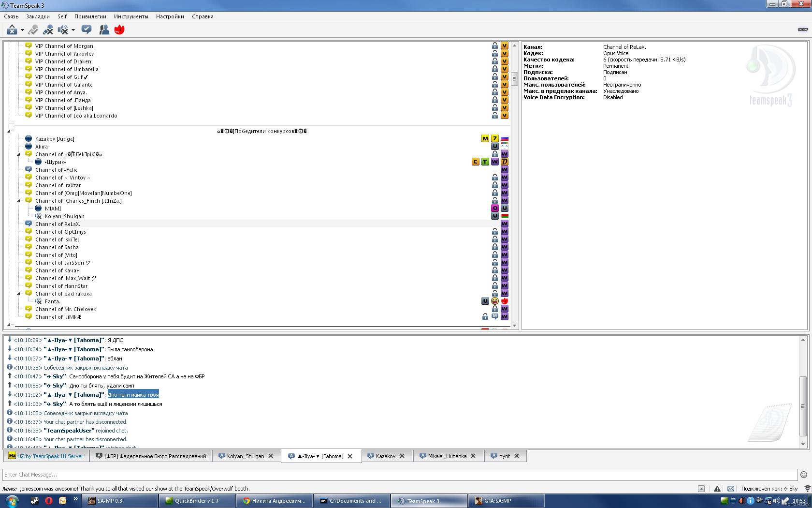Click V badge on VIP Channel of Draken
The width and height of the screenshot is (812, 508).
505,61
